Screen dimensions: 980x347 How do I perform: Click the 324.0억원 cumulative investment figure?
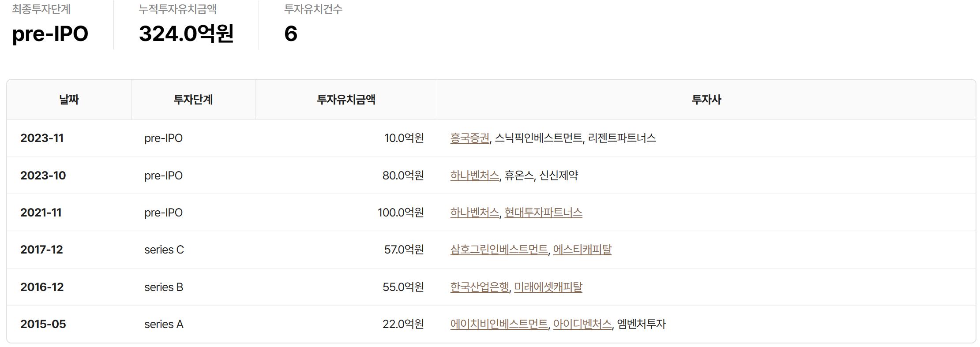pyautogui.click(x=186, y=34)
